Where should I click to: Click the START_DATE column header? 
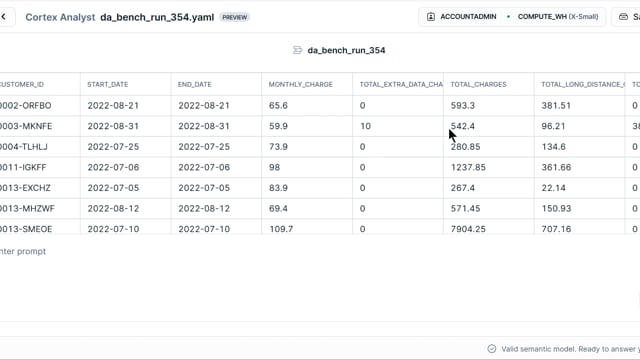(108, 84)
